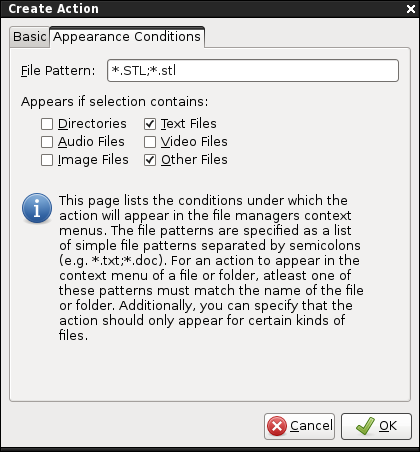Enable the Directories checkbox

[x=47, y=124]
